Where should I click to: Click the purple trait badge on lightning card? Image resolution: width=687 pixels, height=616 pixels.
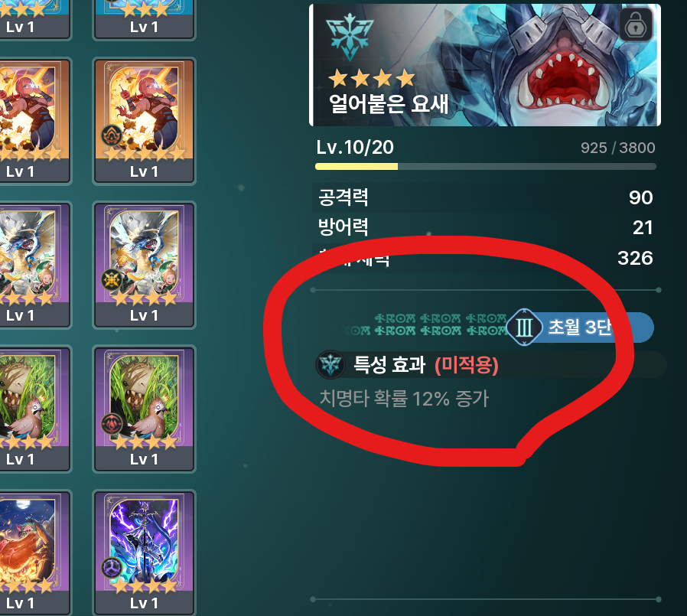(x=111, y=567)
